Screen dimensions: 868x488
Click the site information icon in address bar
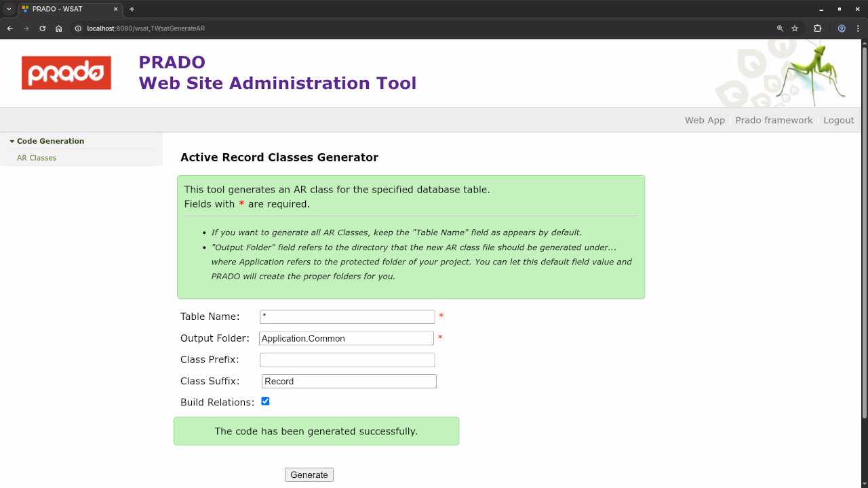[78, 28]
